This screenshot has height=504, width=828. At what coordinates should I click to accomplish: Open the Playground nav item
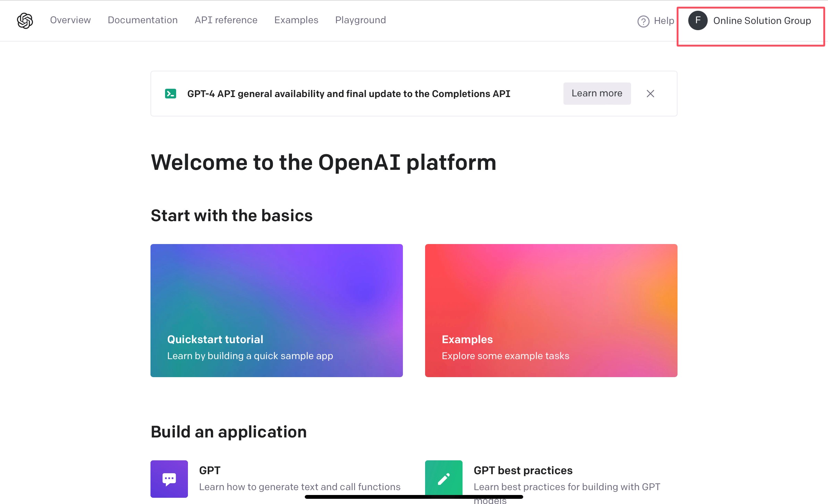click(361, 20)
